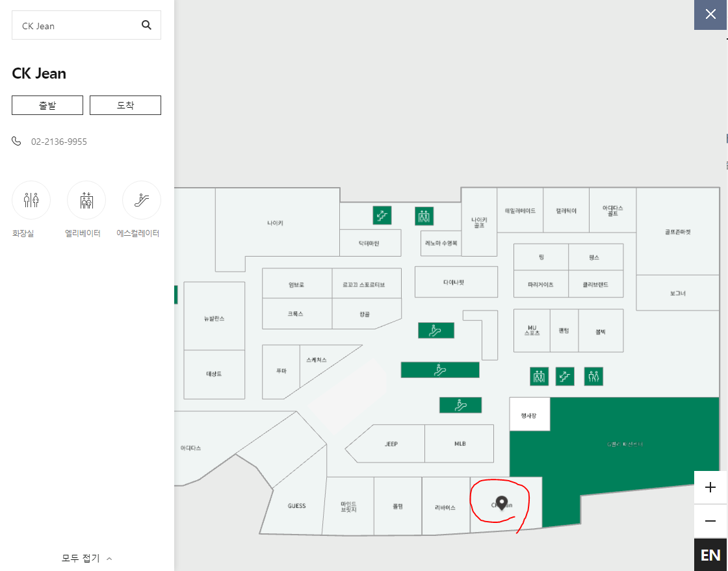Click phone number 02-2136-9955

(x=59, y=142)
